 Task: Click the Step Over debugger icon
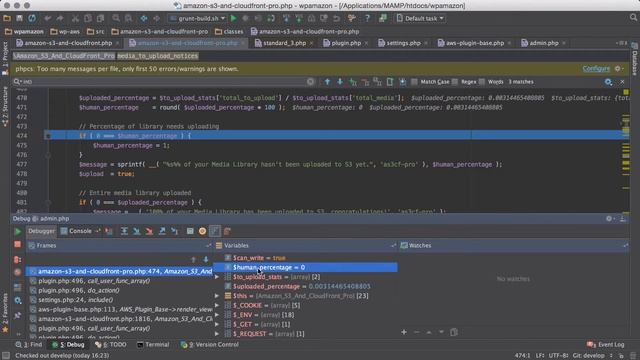click(124, 231)
